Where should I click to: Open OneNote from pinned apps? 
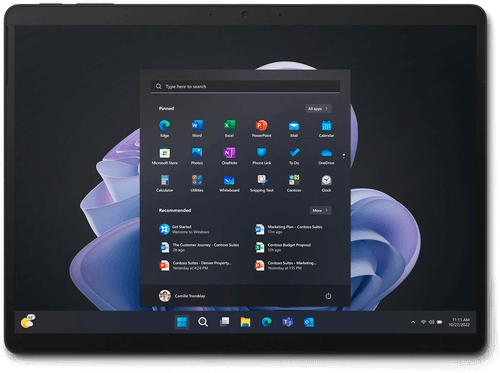(x=229, y=156)
